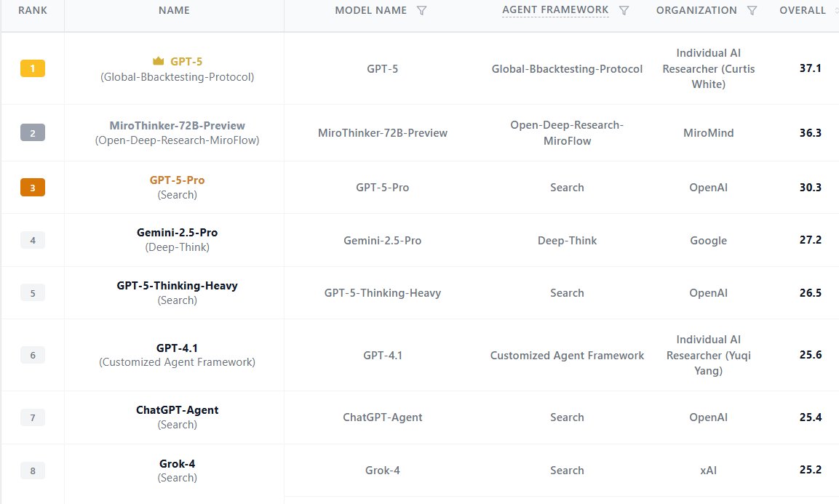This screenshot has width=839, height=504.
Task: Open the Model Name column filter
Action: pyautogui.click(x=421, y=11)
